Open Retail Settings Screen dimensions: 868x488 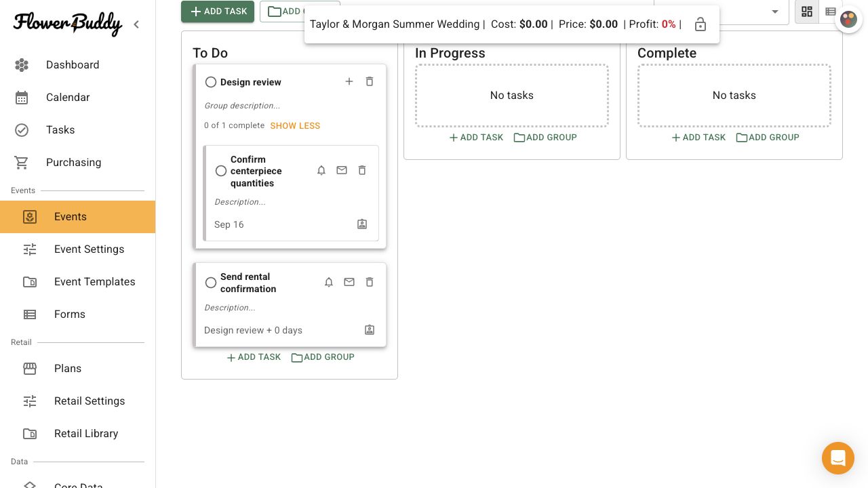pos(77,401)
